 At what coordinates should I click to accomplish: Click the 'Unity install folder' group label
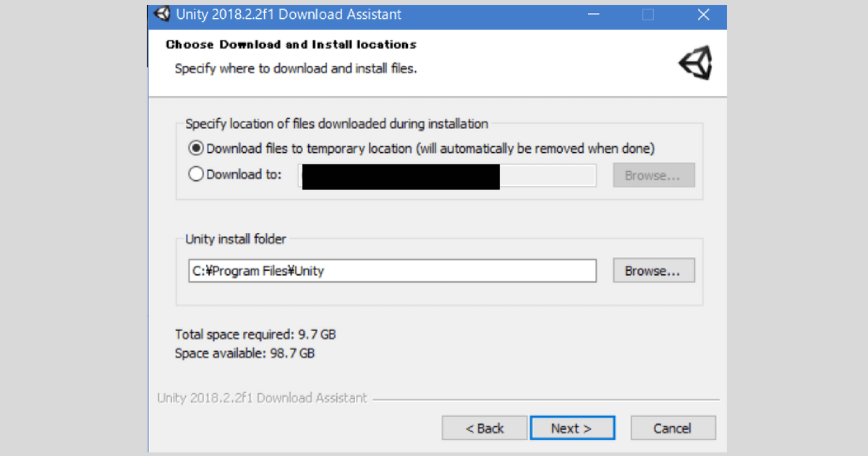coord(236,240)
